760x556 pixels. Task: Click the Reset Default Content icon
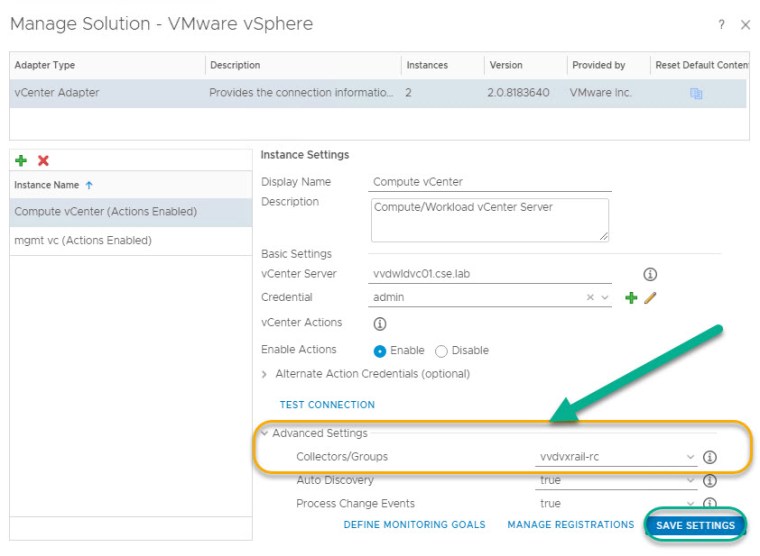(696, 93)
